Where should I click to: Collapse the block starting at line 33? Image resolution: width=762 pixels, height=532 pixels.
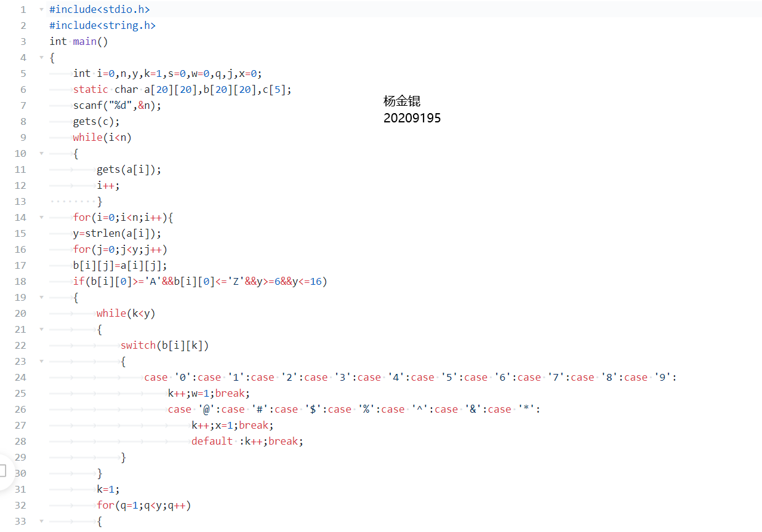point(41,521)
